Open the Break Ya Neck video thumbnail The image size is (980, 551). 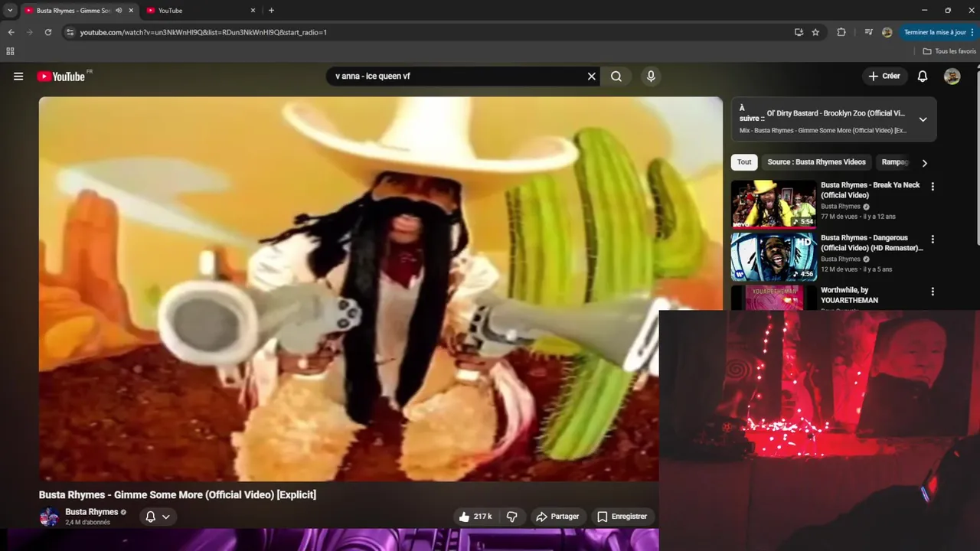tap(773, 204)
